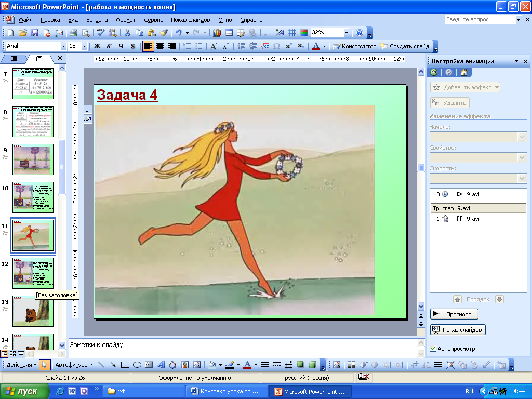This screenshot has height=399, width=532.
Task: Align text left
Action: (x=148, y=46)
